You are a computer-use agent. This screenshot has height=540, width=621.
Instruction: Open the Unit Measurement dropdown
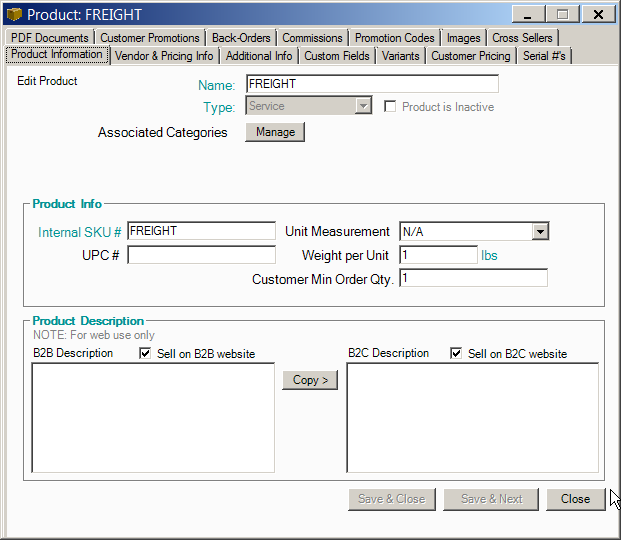[540, 232]
